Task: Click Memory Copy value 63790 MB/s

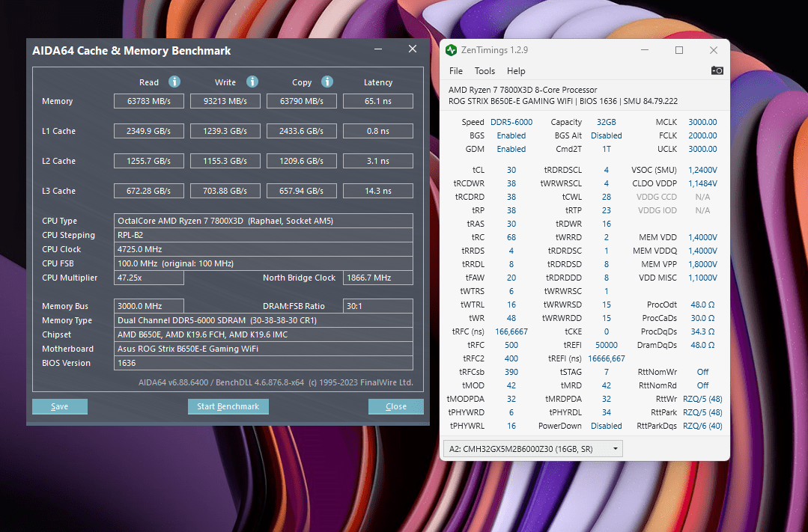Action: click(302, 101)
